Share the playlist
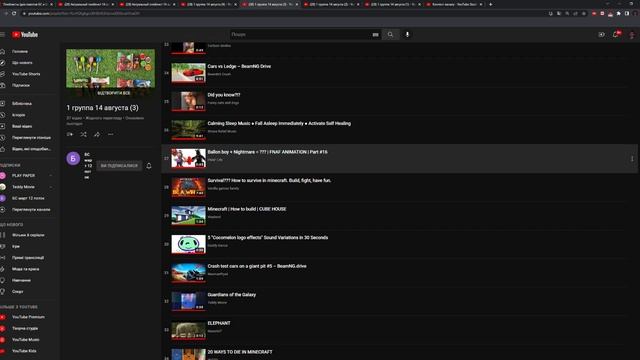Screen dimensions: 640x360 (x=97, y=134)
